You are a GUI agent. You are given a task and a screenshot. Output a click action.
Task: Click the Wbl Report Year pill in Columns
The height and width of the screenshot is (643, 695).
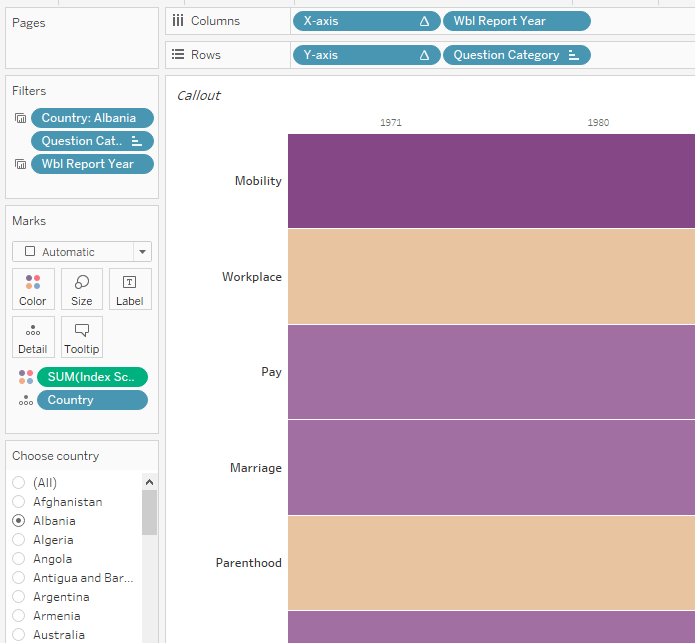coord(516,21)
